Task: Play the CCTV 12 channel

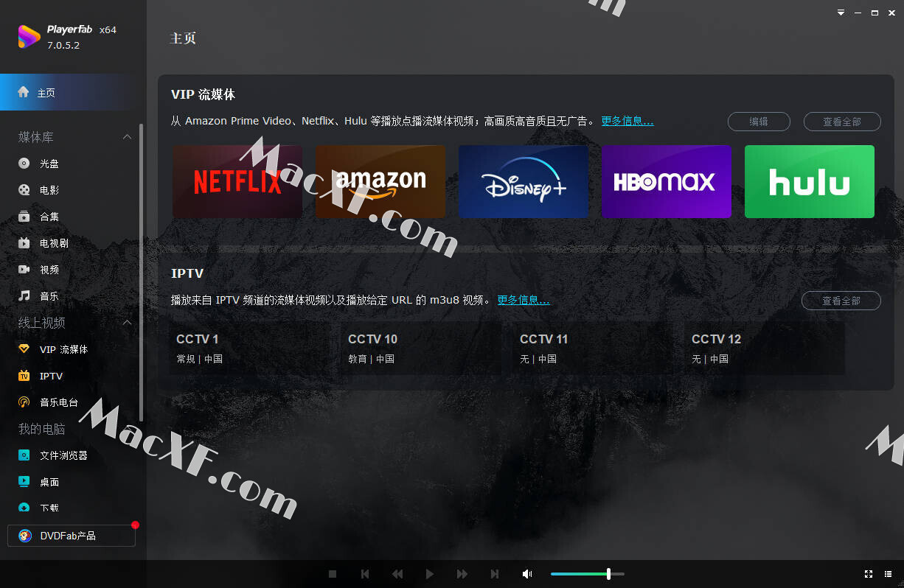Action: click(x=766, y=348)
